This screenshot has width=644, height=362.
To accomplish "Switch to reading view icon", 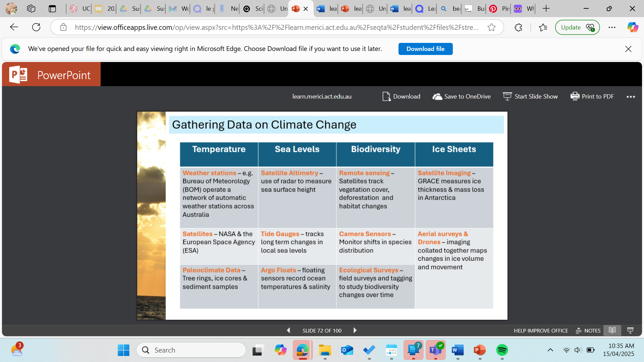I will coord(612,330).
